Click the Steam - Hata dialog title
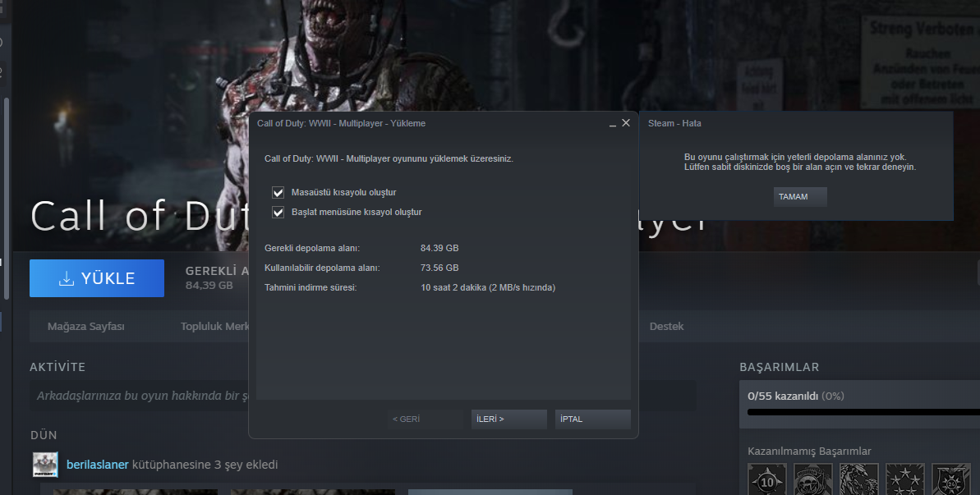980x495 pixels. coord(674,124)
